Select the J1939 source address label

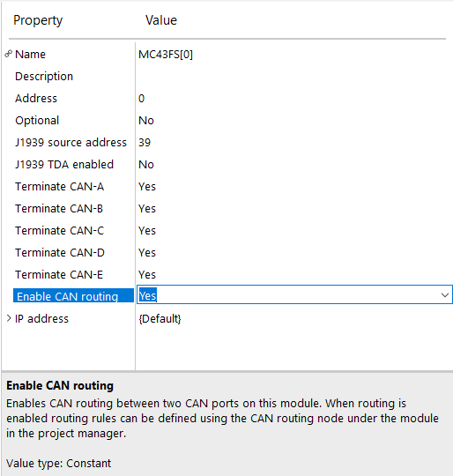pos(71,143)
